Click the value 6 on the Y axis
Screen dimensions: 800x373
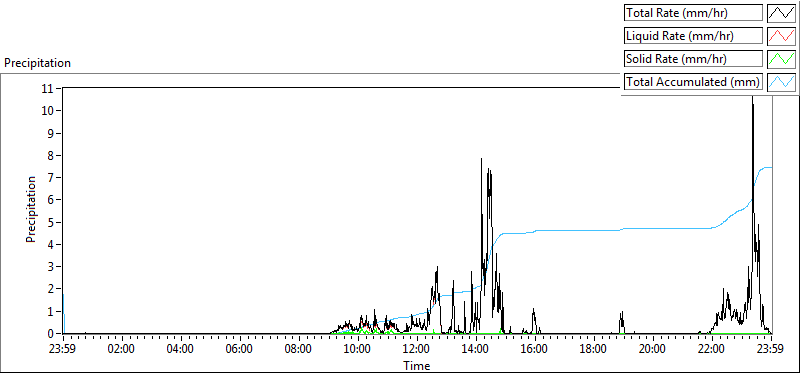(x=52, y=200)
